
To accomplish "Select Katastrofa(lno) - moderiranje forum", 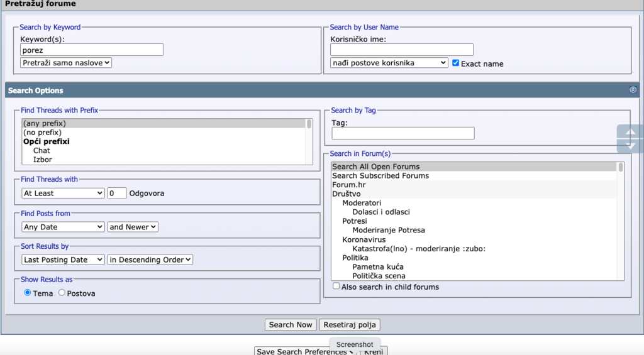I will pyautogui.click(x=474, y=249).
